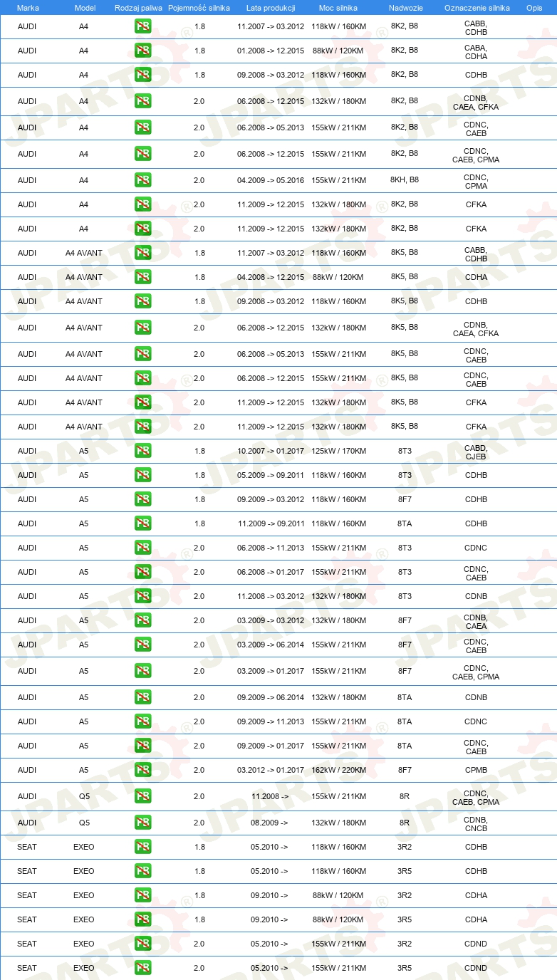Select the 8R body cell in the Q5 11.2008 row
The height and width of the screenshot is (980, 557).
[x=405, y=796]
